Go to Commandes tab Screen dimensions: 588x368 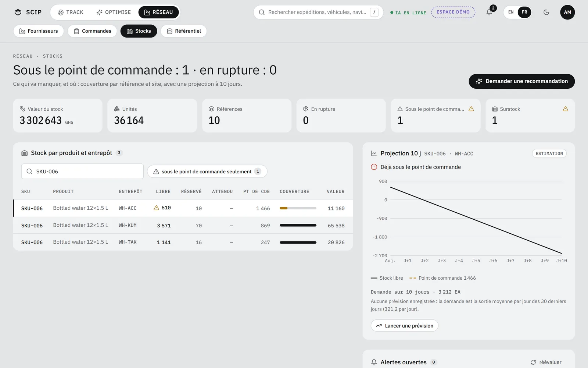coord(92,31)
